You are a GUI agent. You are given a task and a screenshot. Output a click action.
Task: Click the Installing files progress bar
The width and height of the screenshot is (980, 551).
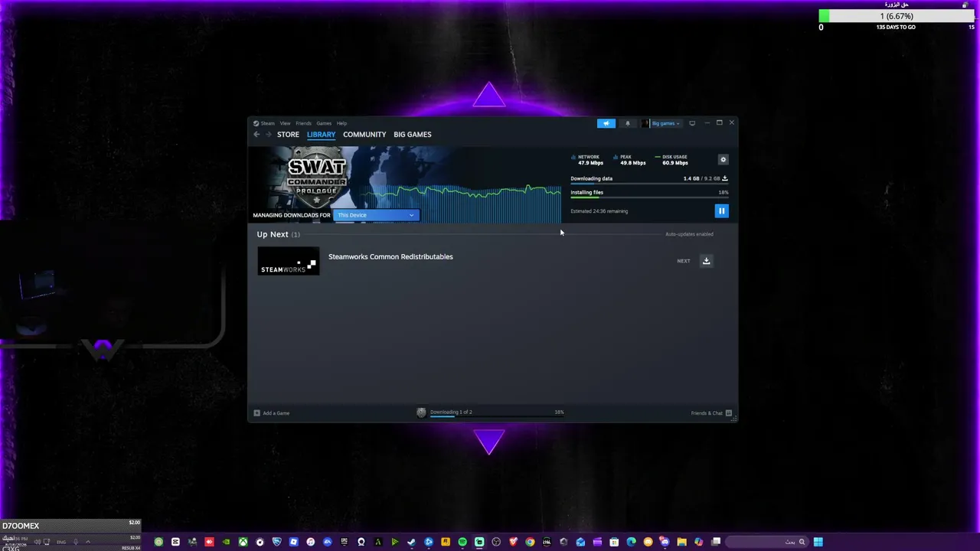[649, 197]
